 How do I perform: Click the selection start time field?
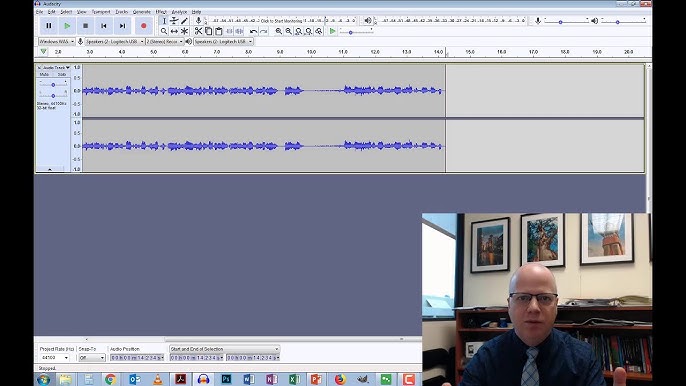[196, 358]
